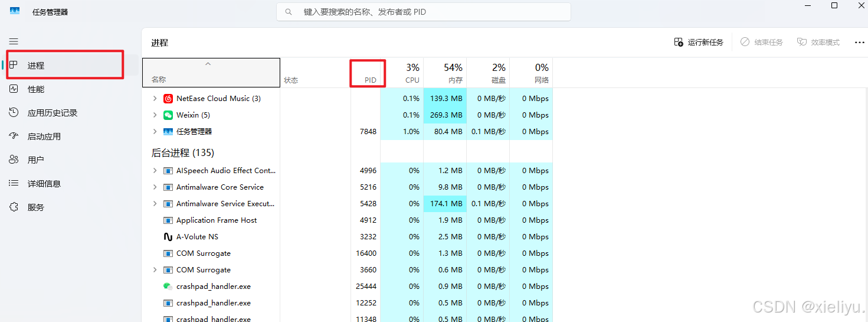
Task: Sort by the 网络 column header
Action: [x=531, y=73]
